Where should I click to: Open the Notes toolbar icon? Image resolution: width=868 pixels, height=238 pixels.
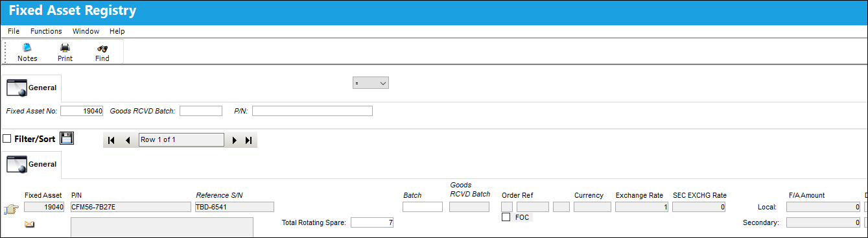27,52
